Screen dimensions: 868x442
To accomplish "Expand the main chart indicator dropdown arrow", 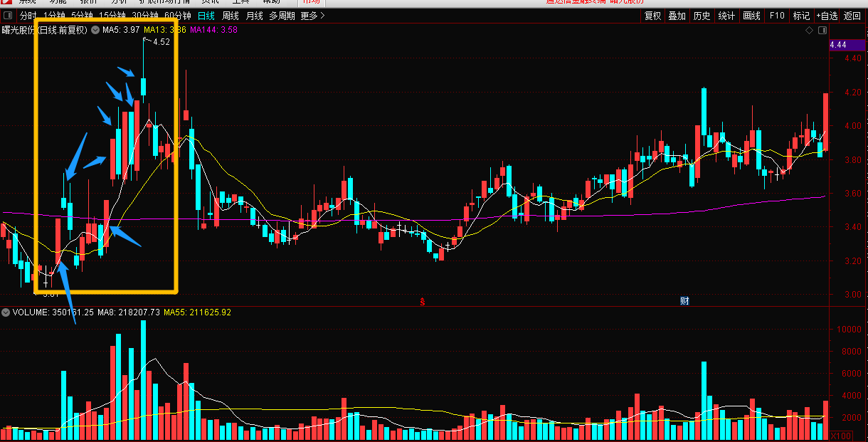I will (x=95, y=31).
